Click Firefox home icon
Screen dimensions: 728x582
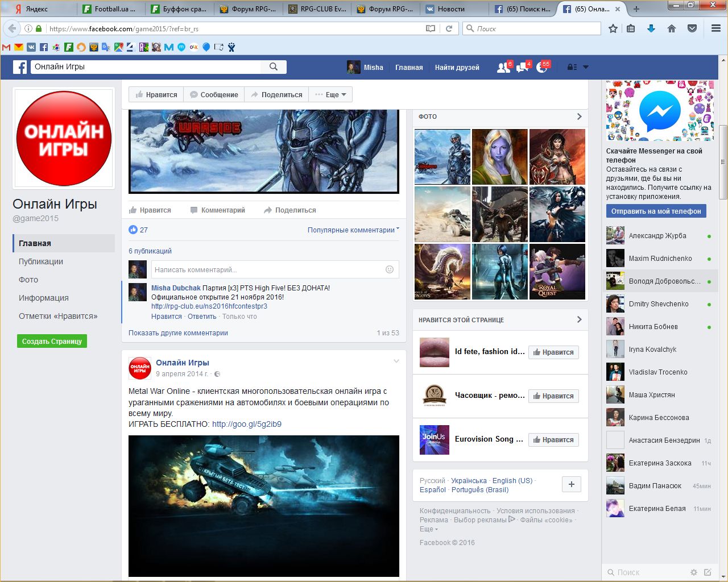[x=672, y=28]
